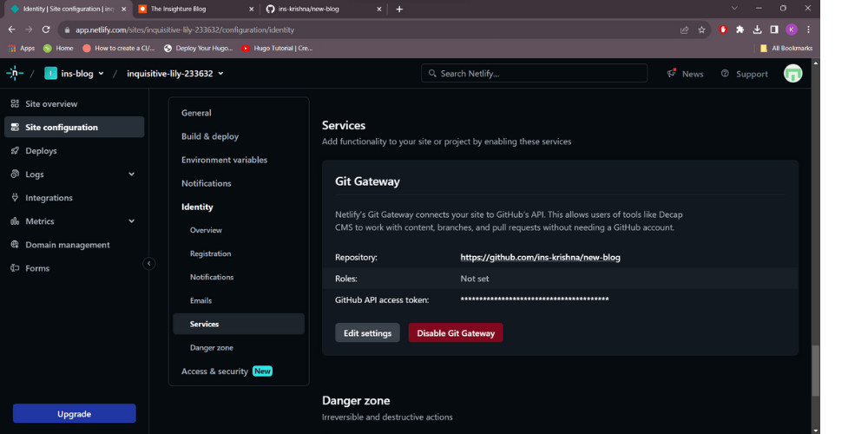Open the GitHub repository link
Screen dimensions: 868x434
(x=540, y=258)
